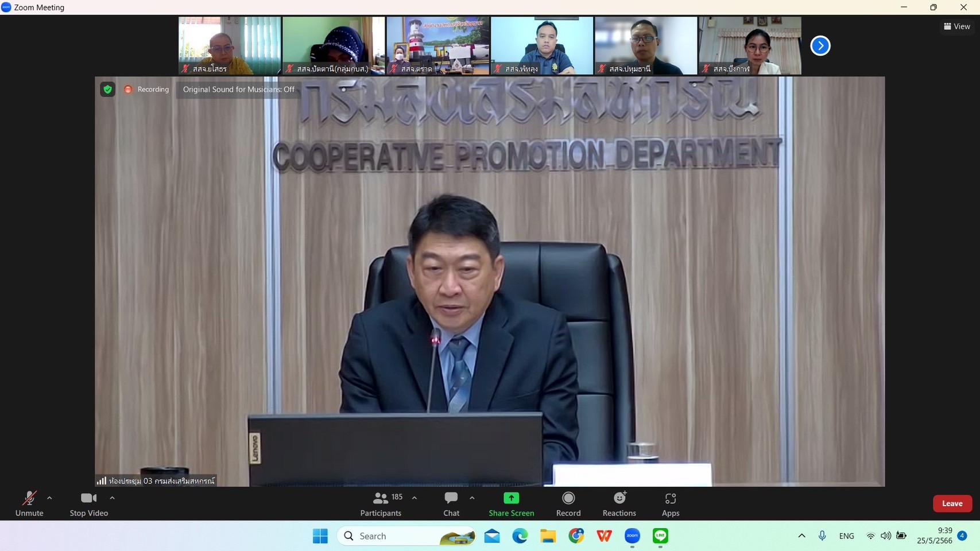The height and width of the screenshot is (551, 980).
Task: Click the Recording indicator
Action: pyautogui.click(x=147, y=90)
